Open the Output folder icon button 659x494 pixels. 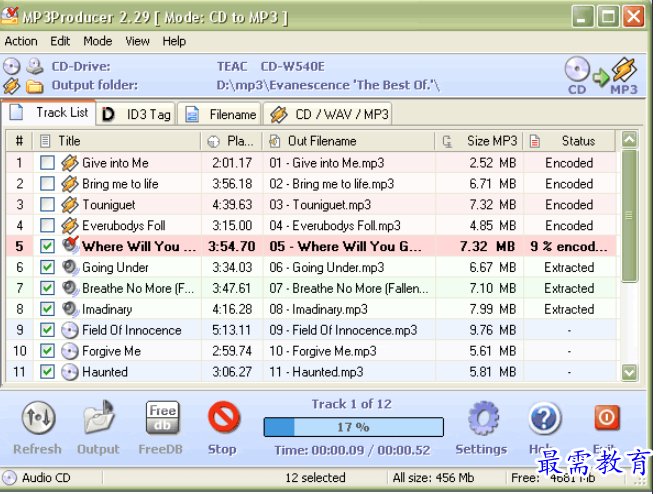pos(98,418)
